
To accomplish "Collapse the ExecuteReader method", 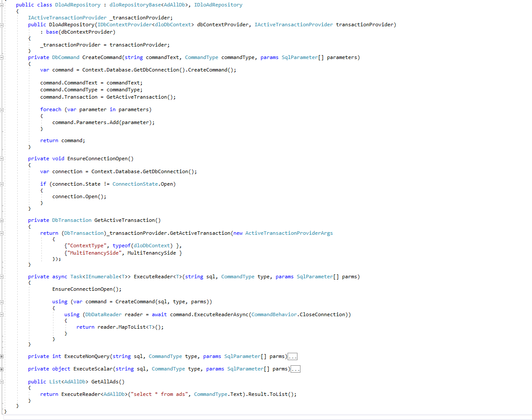I will click(x=2, y=277).
